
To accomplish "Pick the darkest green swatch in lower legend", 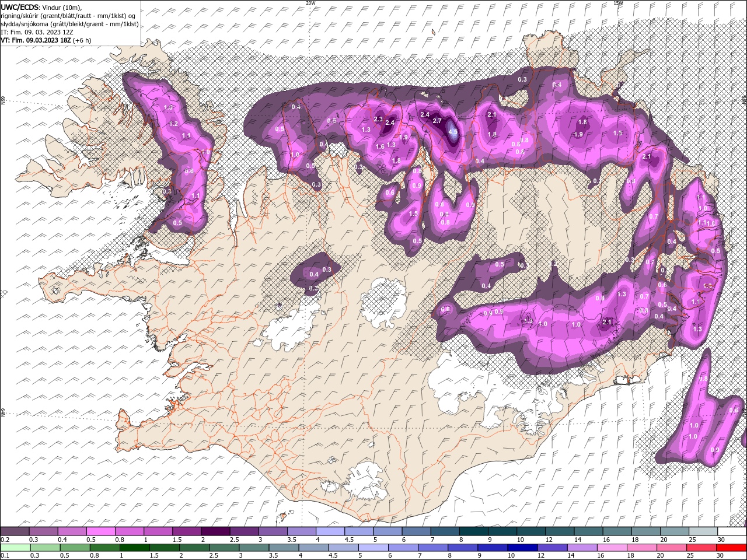I will click(134, 548).
